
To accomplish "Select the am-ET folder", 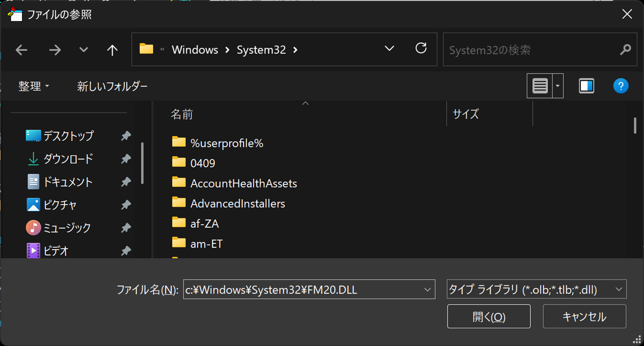I will [x=197, y=244].
